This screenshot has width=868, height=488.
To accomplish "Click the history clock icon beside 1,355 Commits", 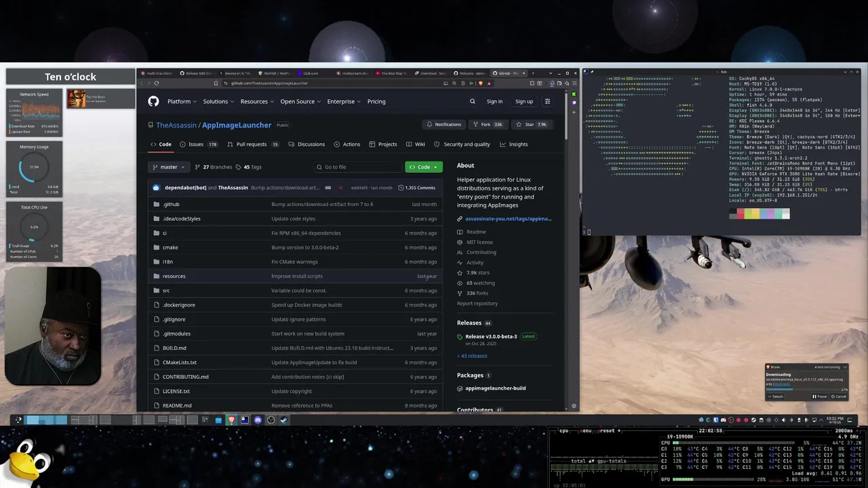I will coord(401,188).
